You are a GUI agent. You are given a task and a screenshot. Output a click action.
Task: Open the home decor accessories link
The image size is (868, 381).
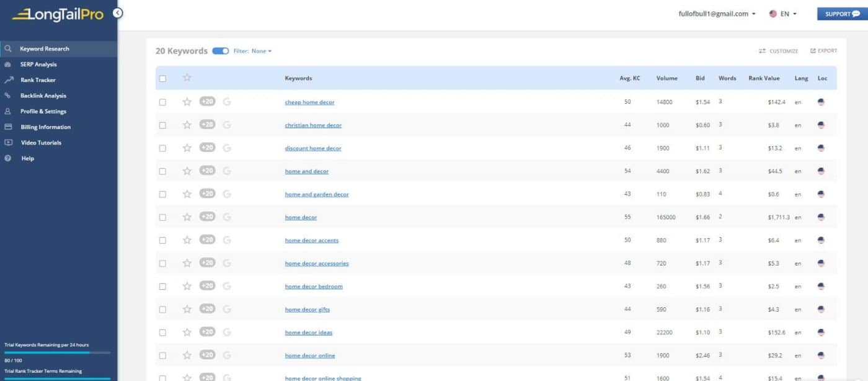pyautogui.click(x=317, y=263)
